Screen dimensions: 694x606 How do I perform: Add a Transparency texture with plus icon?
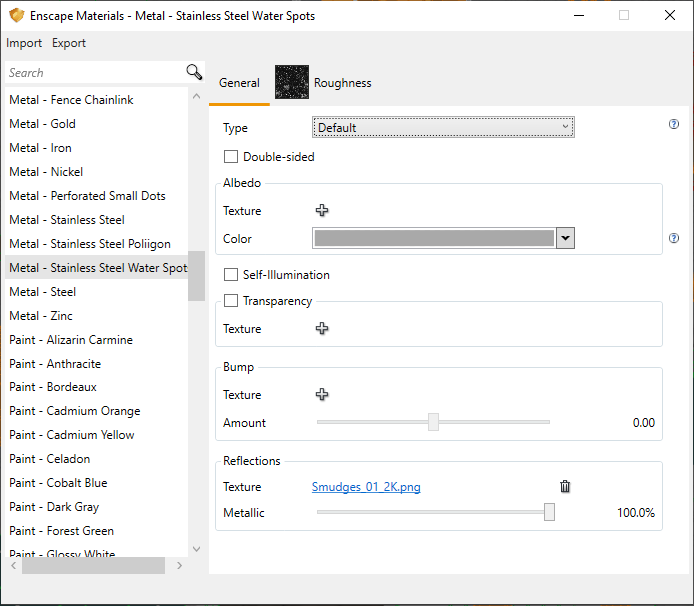tap(322, 328)
